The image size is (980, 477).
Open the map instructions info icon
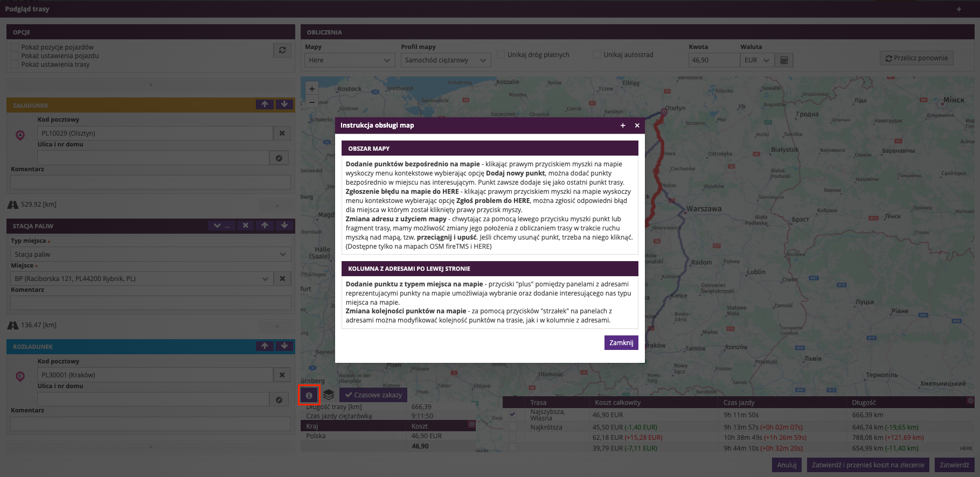[309, 395]
